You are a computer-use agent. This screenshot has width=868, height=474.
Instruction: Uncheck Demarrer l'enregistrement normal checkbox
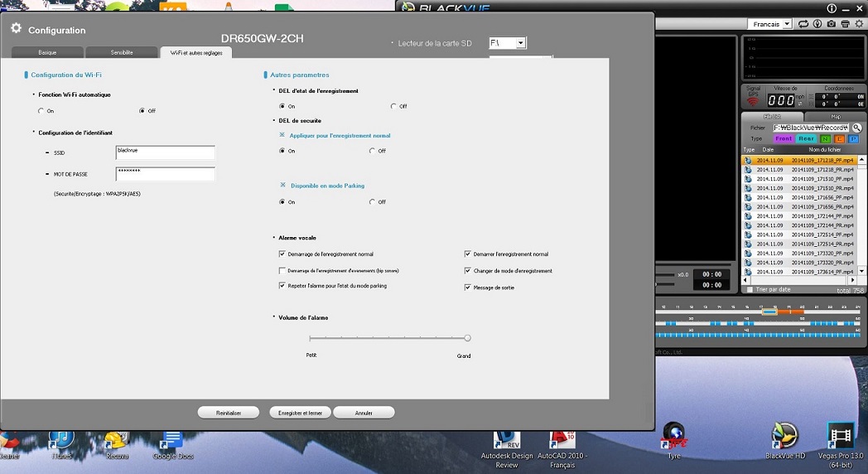click(468, 254)
